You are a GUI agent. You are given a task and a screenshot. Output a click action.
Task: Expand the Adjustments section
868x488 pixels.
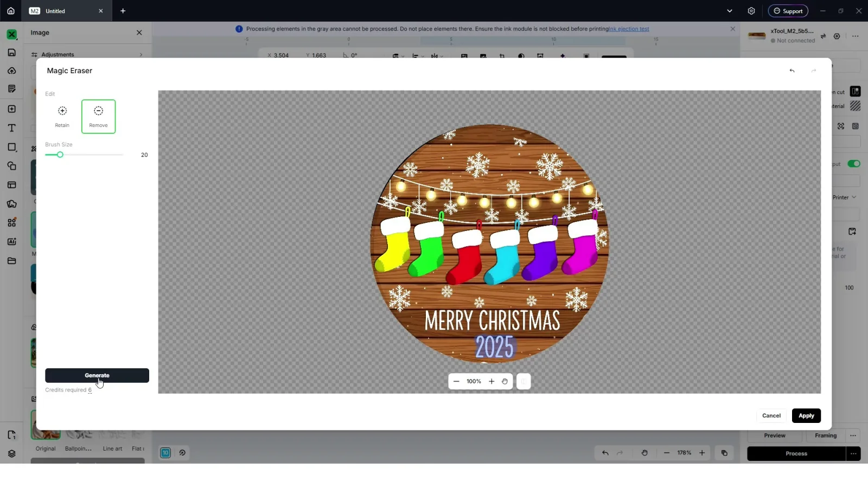pyautogui.click(x=87, y=54)
